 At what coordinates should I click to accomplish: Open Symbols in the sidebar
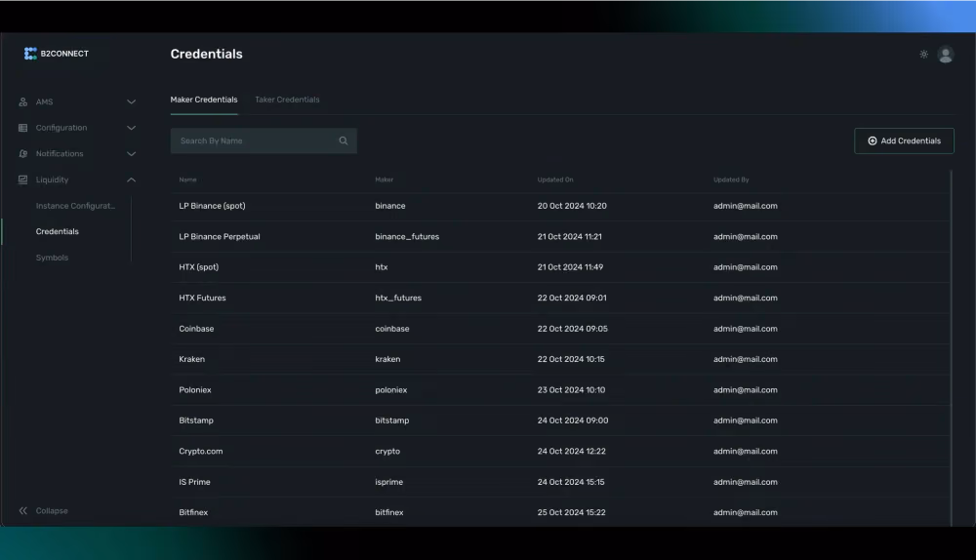point(52,258)
